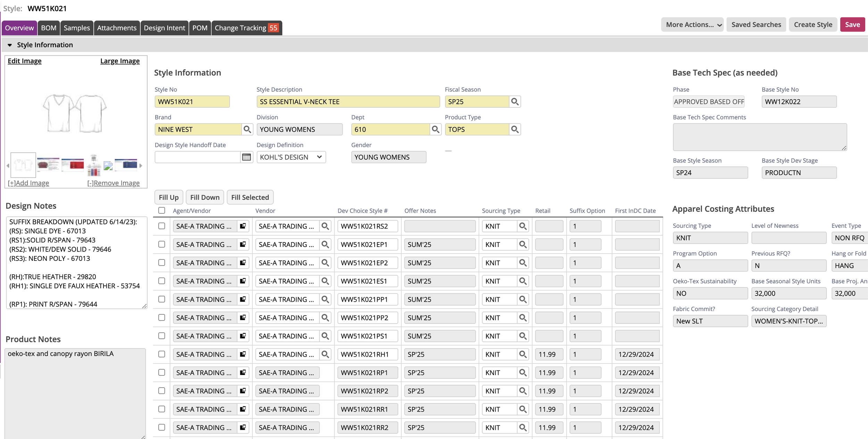
Task: Open the Brand lookup magnifier icon
Action: coord(247,130)
